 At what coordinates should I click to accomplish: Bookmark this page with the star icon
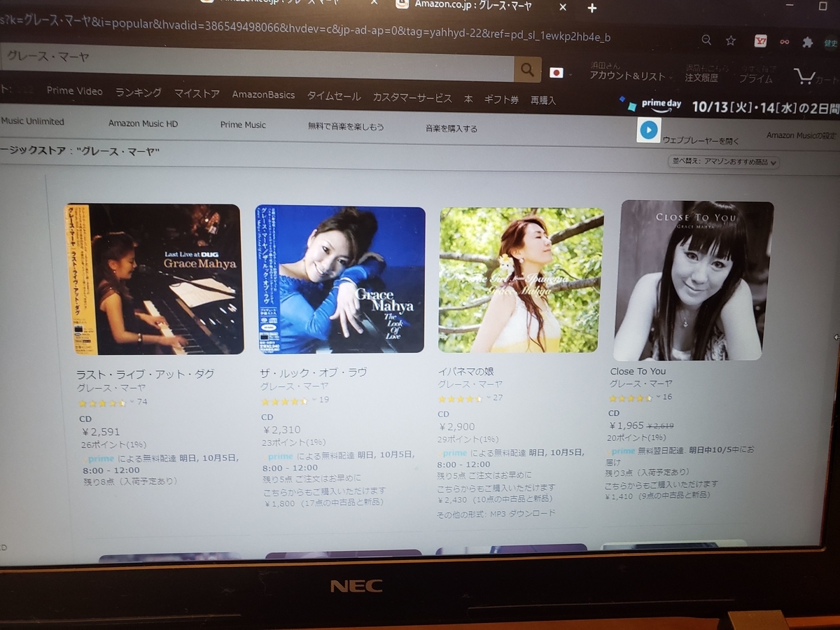[x=731, y=41]
